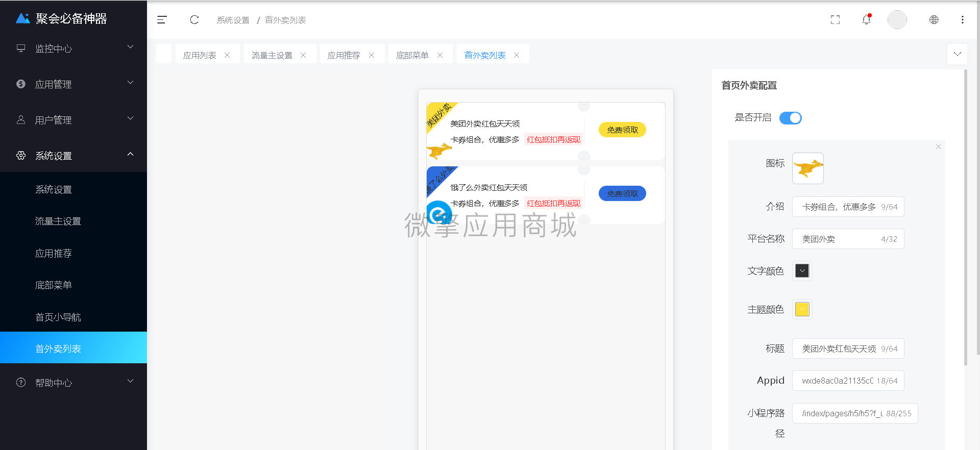This screenshot has width=980, height=450.
Task: Click the 用户管理 person icon
Action: coord(21,120)
